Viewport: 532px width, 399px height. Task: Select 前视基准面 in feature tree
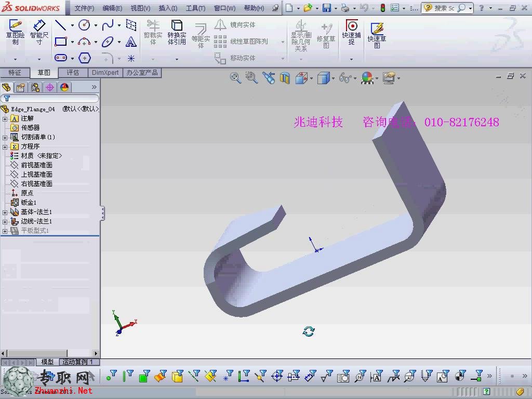coord(37,165)
